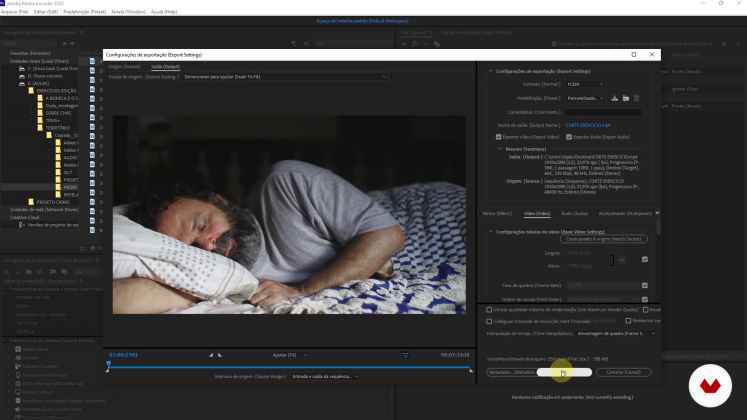747x420 pixels.
Task: Click the Match Source button
Action: pos(606,239)
